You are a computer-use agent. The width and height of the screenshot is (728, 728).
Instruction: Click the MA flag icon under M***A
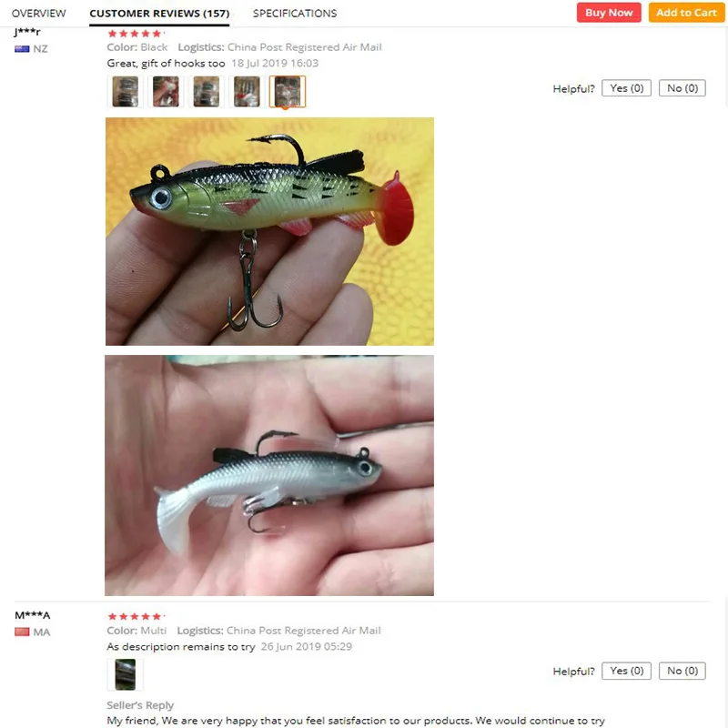(x=22, y=632)
